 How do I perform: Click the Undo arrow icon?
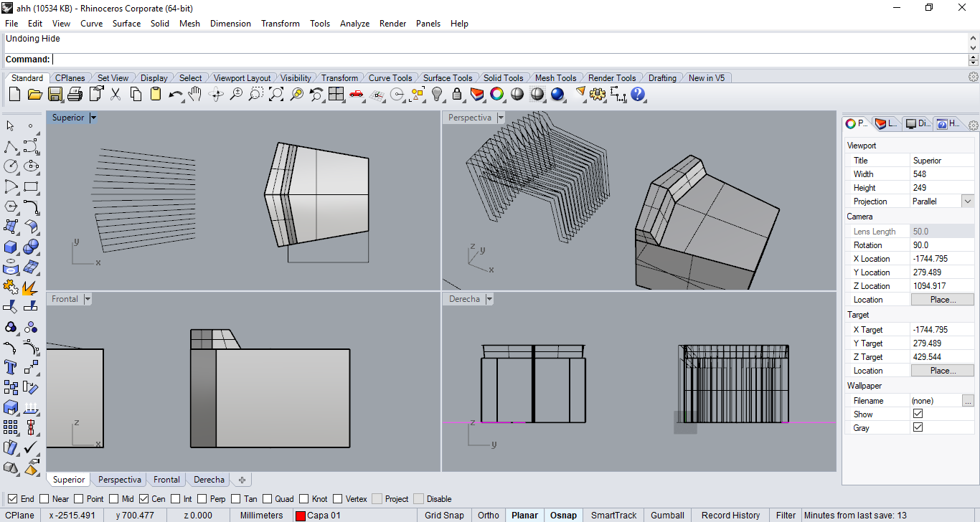(x=175, y=94)
